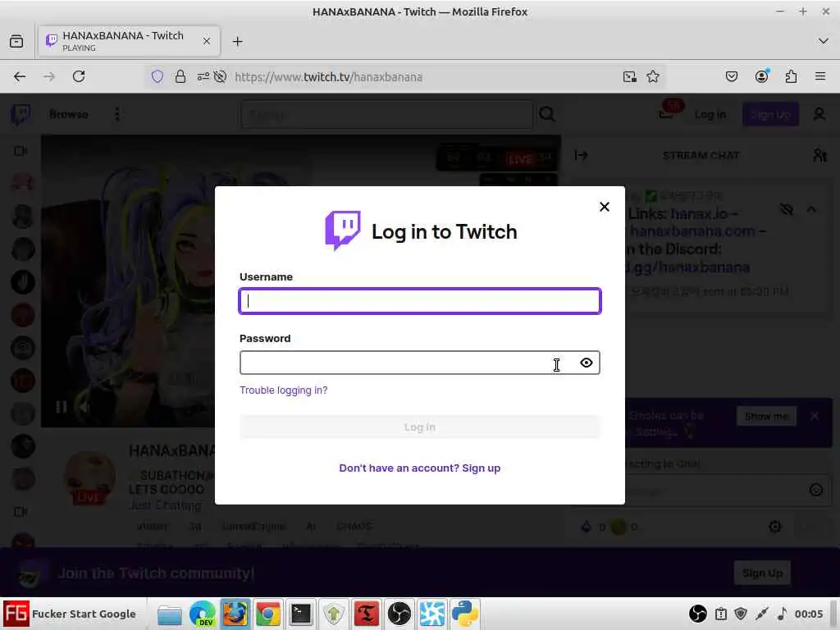Open picture-in-picture icon in address bar
Image resolution: width=840 pixels, height=630 pixels.
[x=630, y=76]
